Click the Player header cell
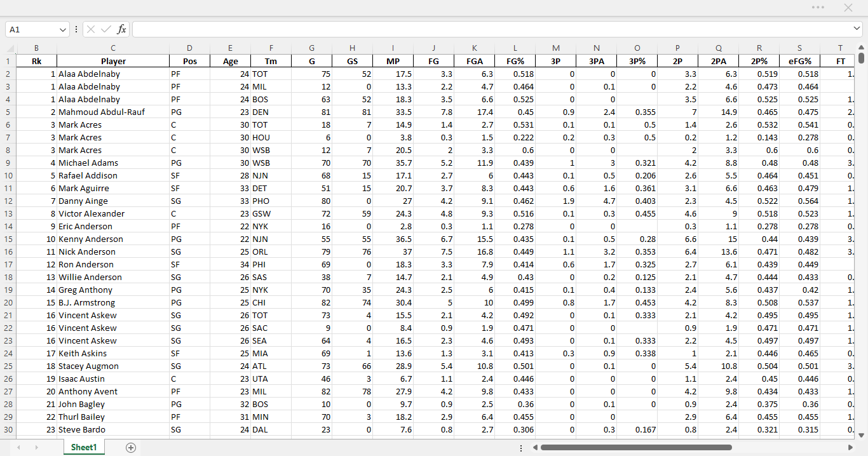This screenshot has height=456, width=868. click(113, 61)
